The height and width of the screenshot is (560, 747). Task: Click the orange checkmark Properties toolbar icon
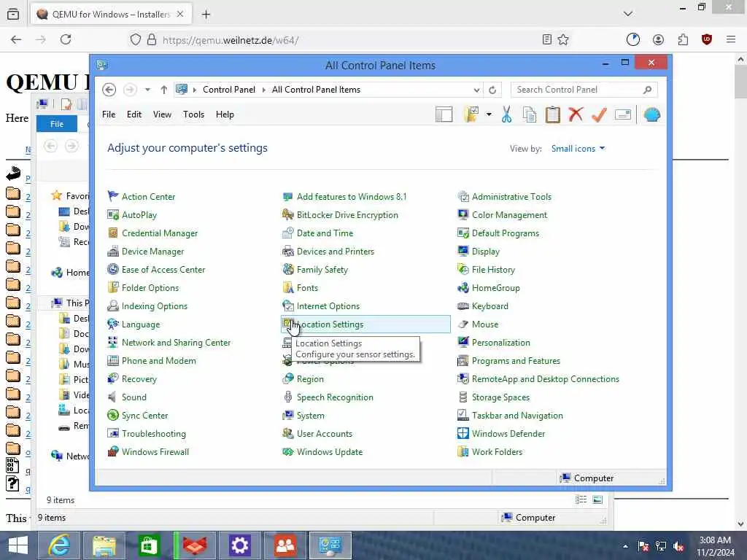pos(599,114)
